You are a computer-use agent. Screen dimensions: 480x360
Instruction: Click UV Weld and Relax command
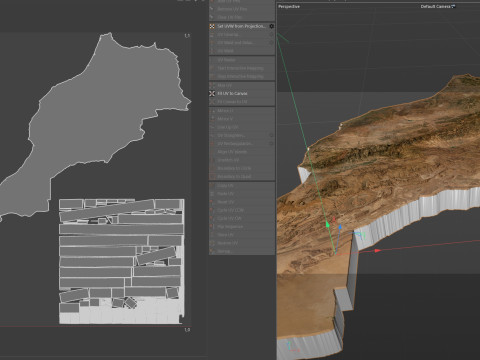click(x=242, y=43)
